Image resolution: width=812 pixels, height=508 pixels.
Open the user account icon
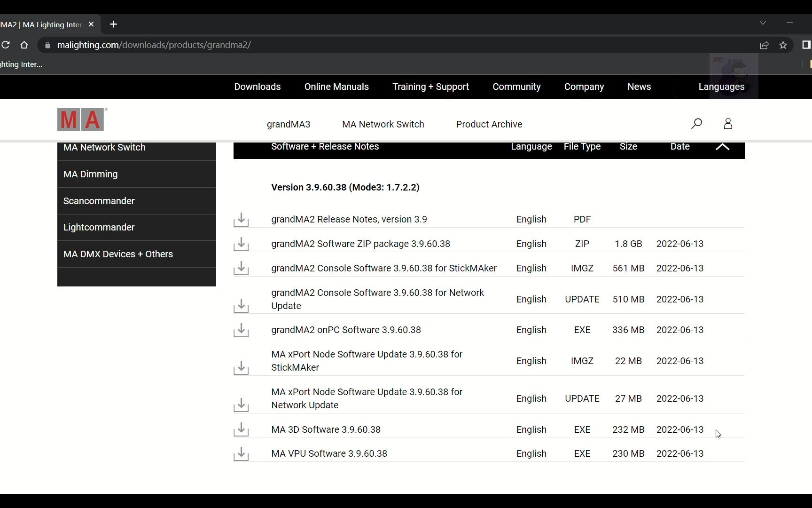728,124
